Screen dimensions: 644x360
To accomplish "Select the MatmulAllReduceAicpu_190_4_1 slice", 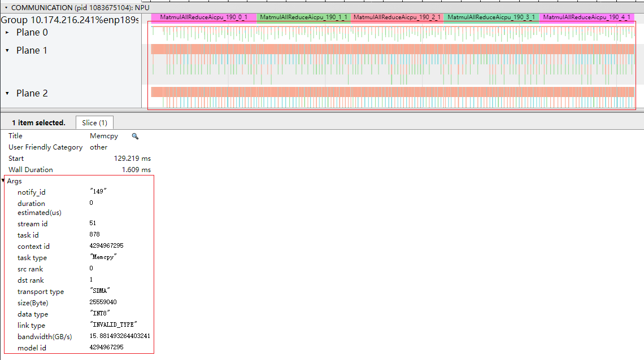I will (x=587, y=17).
